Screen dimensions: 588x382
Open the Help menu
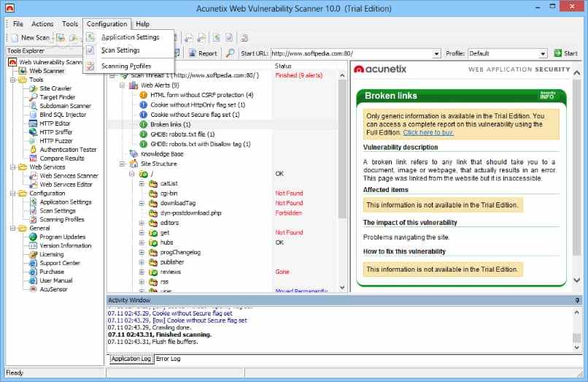point(142,23)
